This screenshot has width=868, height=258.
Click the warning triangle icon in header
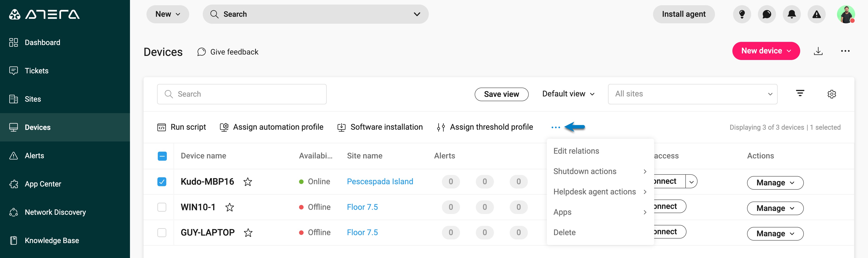[x=816, y=14]
